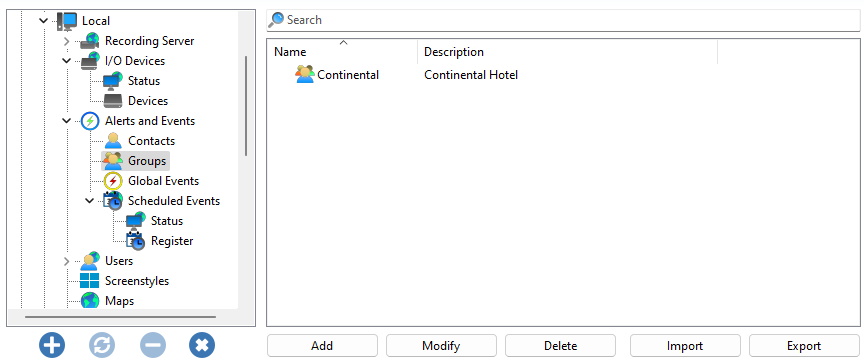Click the Register calendar clock icon

tap(136, 241)
